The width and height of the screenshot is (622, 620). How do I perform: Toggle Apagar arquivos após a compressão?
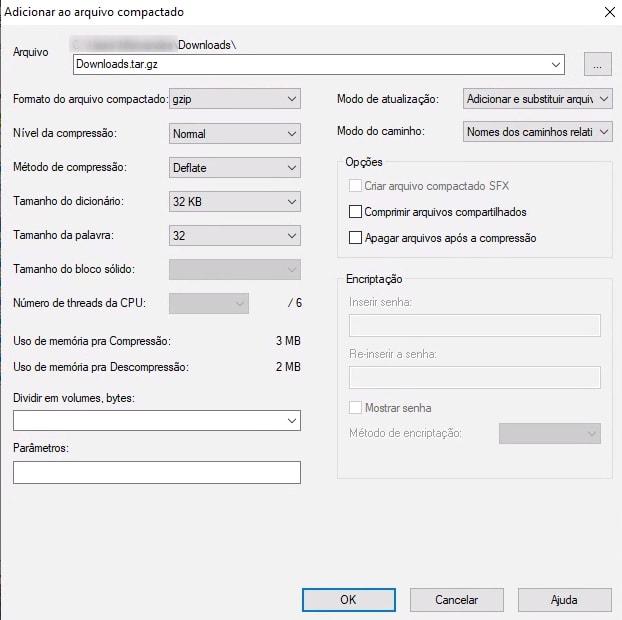pyautogui.click(x=355, y=238)
